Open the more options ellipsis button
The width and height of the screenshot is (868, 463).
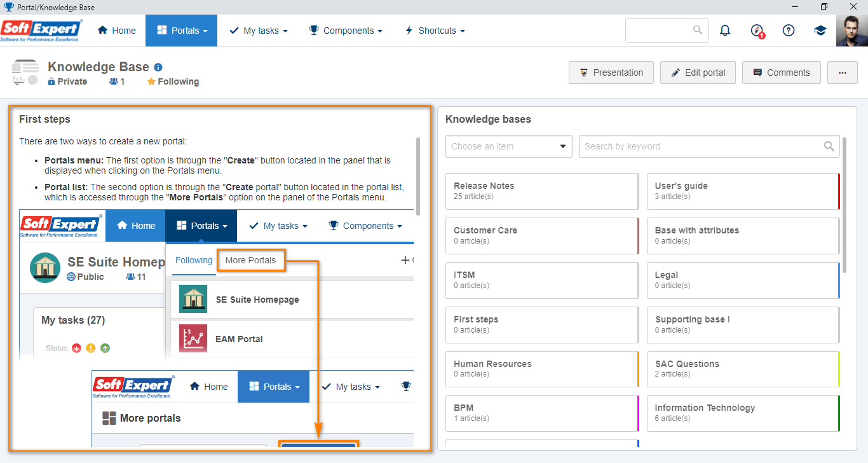pyautogui.click(x=843, y=73)
